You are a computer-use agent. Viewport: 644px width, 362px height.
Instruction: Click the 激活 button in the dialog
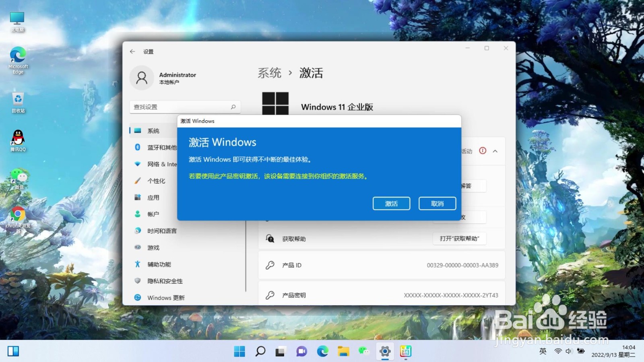[391, 204]
